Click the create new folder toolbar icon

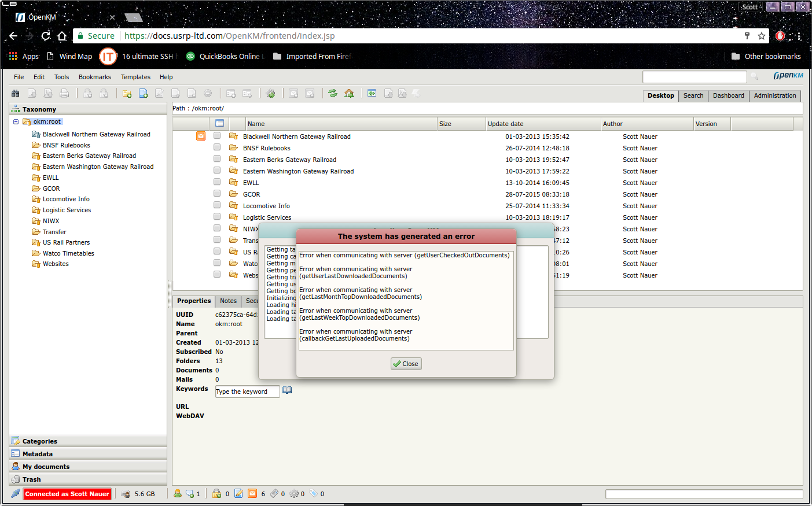[127, 94]
